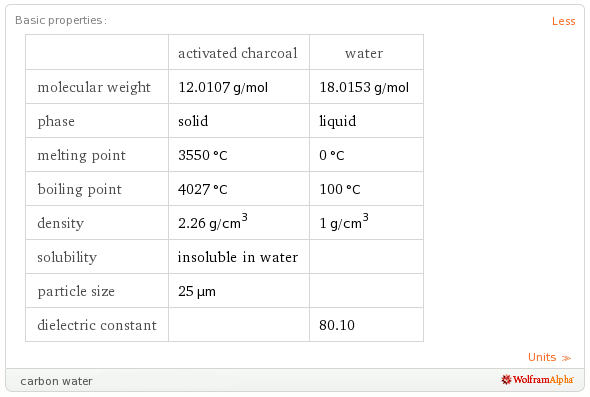590x397 pixels.
Task: Click the 3550 °C melting point value
Action: (202, 155)
